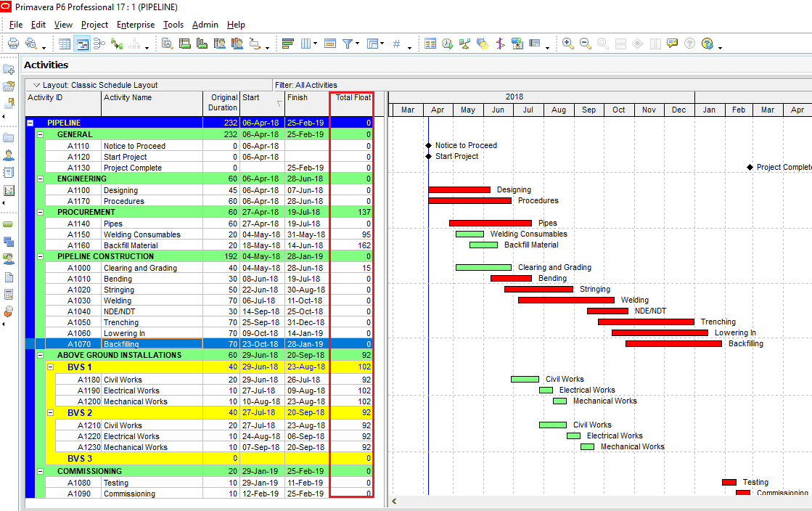Click the red Welding Gantt bar

coord(566,300)
